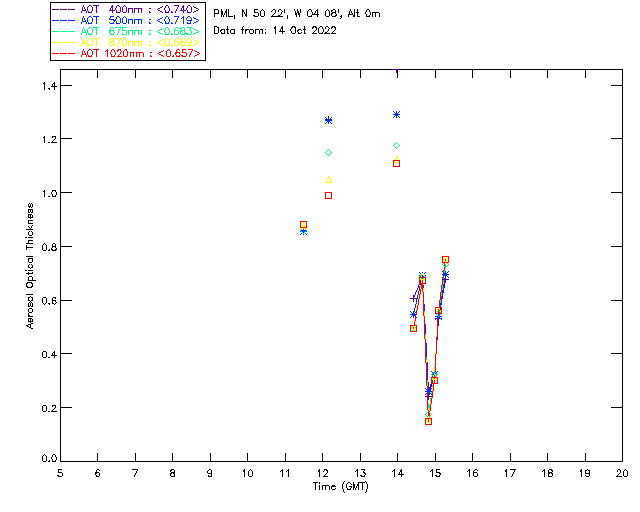Click the lowest red square near 0.15 AOT
The image size is (640, 512).
coord(429,421)
